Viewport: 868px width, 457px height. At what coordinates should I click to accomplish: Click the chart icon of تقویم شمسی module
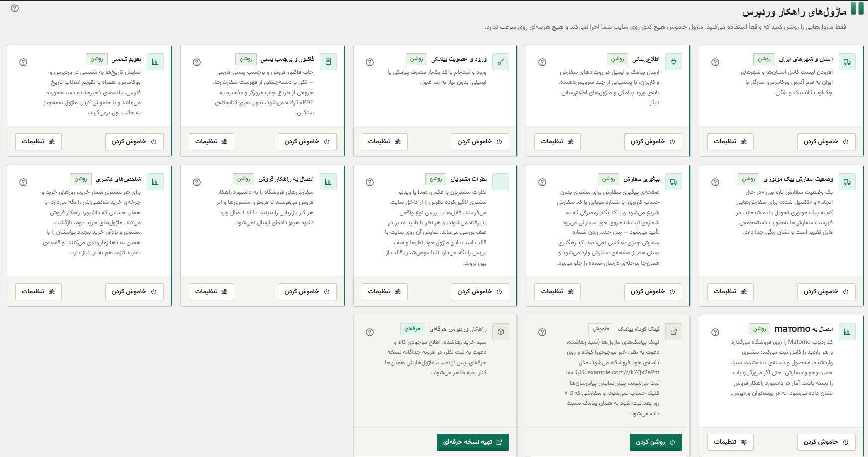(155, 62)
